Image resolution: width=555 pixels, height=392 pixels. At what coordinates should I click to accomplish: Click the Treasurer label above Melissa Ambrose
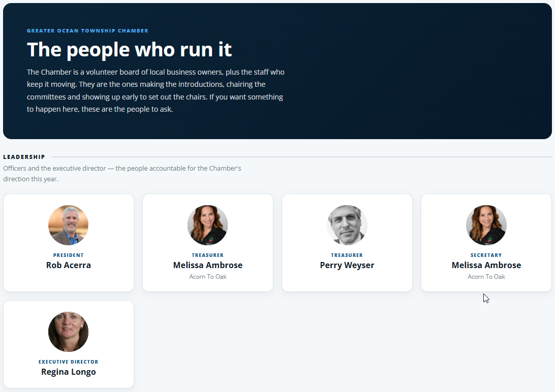point(208,255)
